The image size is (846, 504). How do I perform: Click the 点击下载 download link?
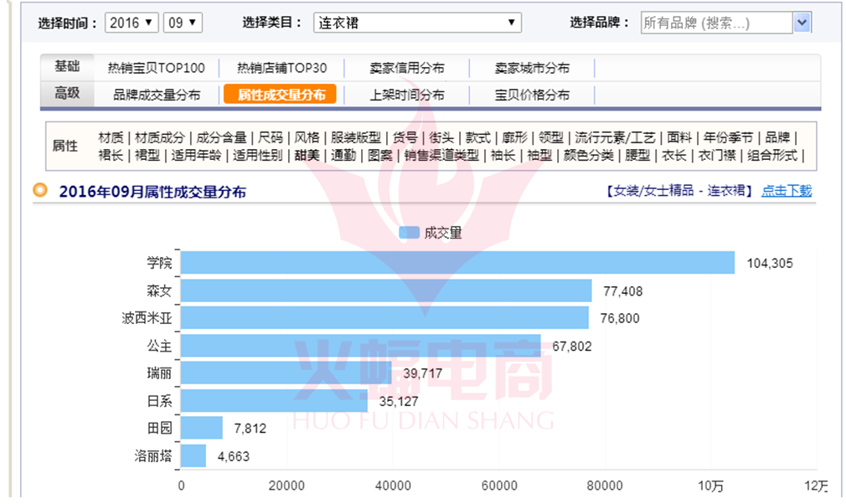tap(786, 191)
